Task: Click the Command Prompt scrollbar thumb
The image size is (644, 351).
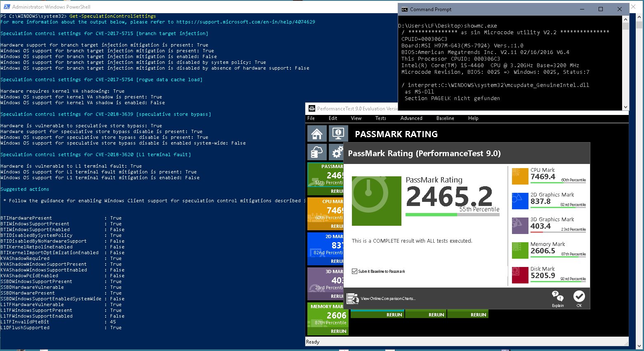Action: pyautogui.click(x=625, y=26)
